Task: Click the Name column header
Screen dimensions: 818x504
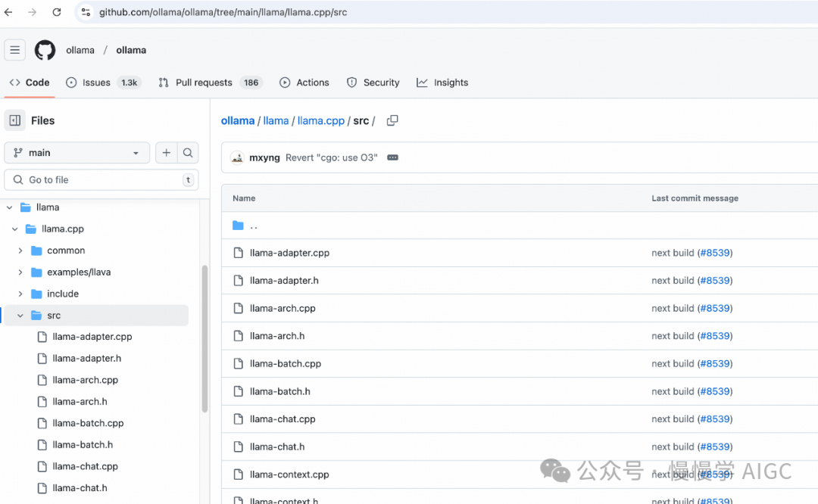Action: point(244,198)
